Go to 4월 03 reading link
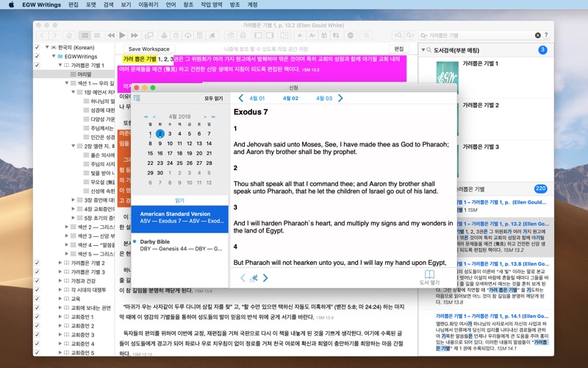This screenshot has height=368, width=588. coord(324,99)
